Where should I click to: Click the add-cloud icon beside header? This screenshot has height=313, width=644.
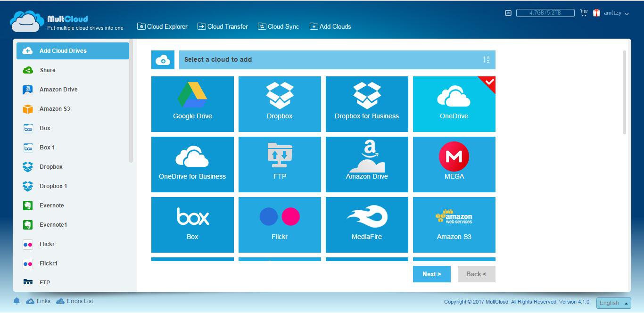[163, 60]
